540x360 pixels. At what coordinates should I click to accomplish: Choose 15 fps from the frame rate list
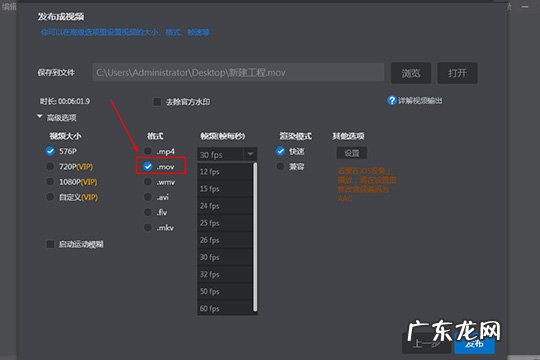coord(225,189)
